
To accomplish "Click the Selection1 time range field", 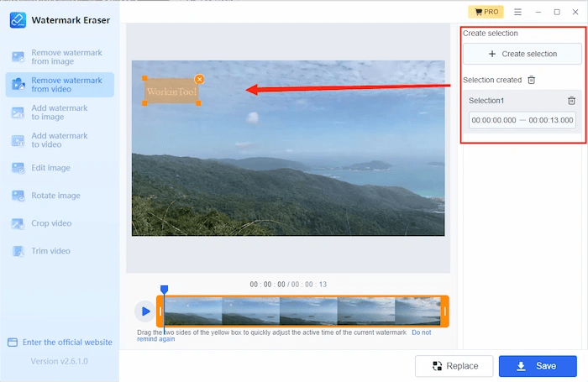I will coord(522,120).
